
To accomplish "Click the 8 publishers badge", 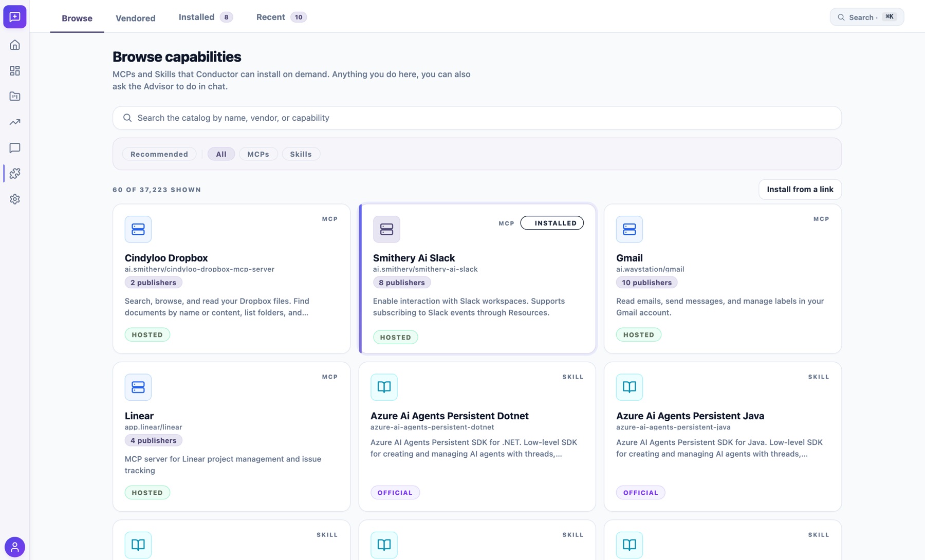I will tap(402, 283).
